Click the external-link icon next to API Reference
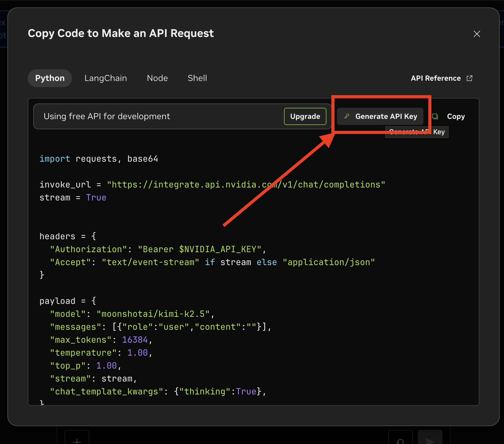The height and width of the screenshot is (444, 504). point(469,78)
